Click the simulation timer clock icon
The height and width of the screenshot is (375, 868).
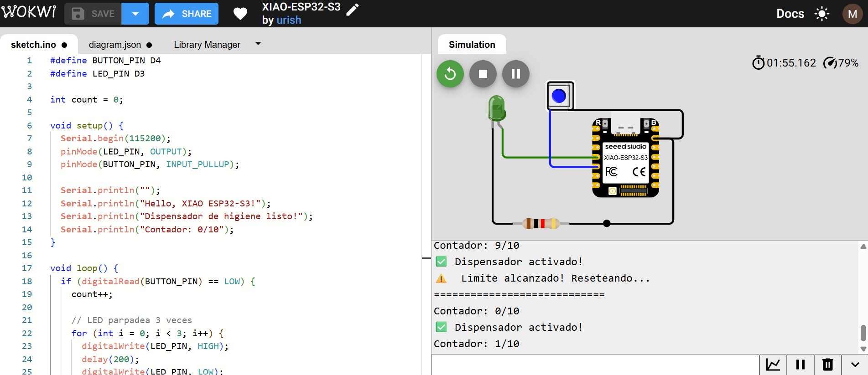(x=758, y=62)
